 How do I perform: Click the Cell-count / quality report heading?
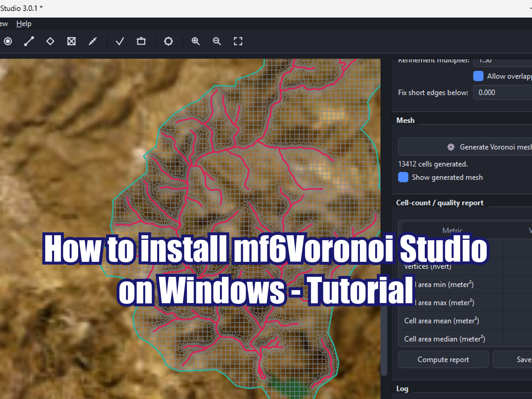click(x=440, y=203)
